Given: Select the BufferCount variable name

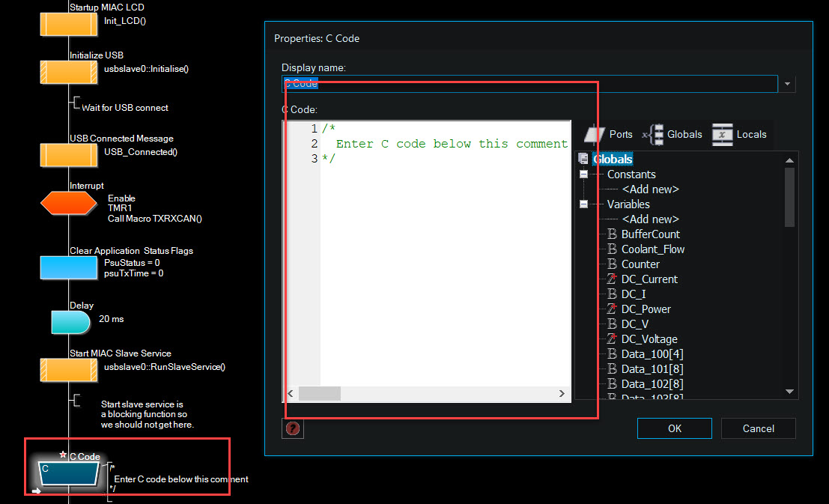Looking at the screenshot, I should (x=650, y=234).
